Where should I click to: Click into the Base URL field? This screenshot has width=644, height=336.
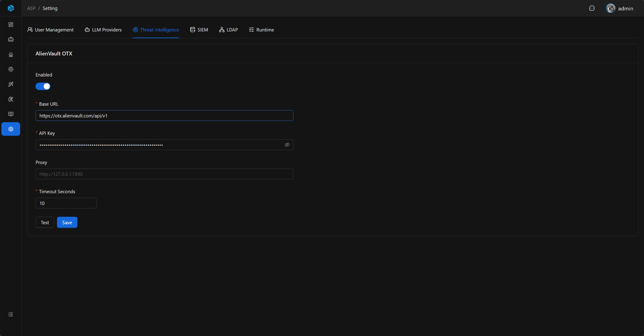(164, 115)
